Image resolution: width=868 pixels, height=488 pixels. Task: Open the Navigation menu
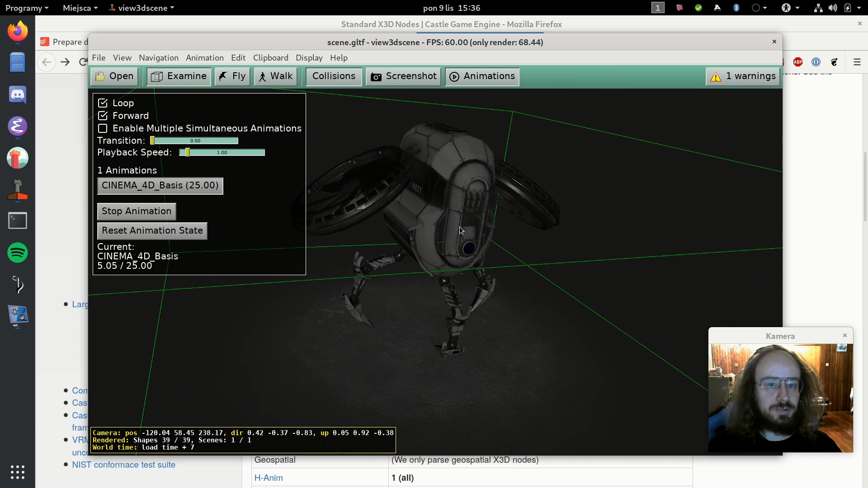click(x=158, y=58)
